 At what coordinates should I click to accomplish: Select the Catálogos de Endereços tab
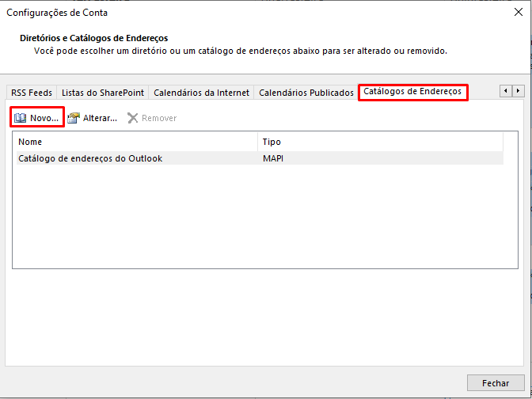412,92
